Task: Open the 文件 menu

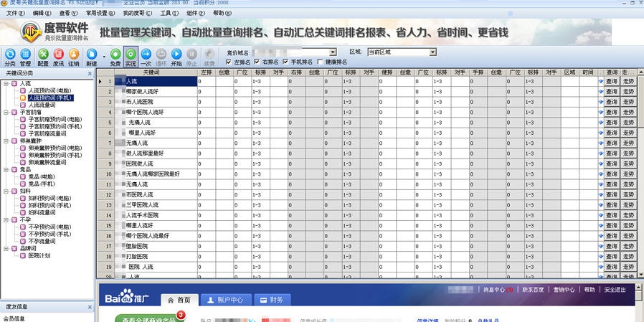Action: pyautogui.click(x=16, y=13)
